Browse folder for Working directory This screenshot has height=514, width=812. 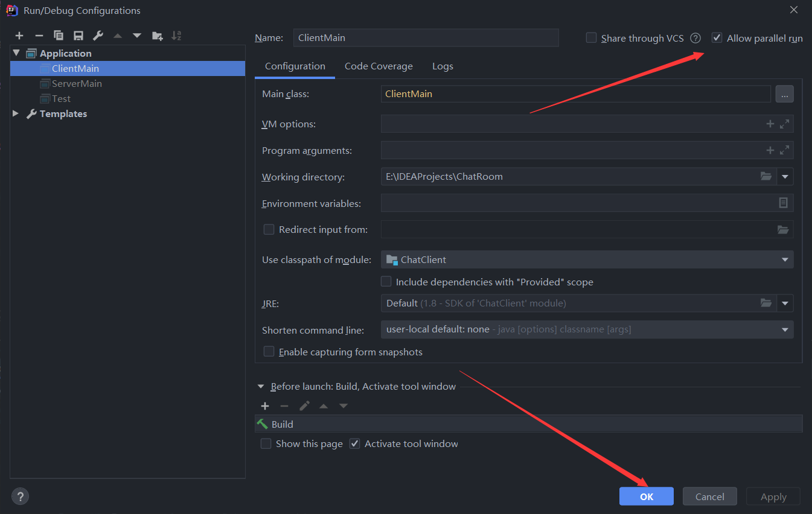click(x=766, y=176)
